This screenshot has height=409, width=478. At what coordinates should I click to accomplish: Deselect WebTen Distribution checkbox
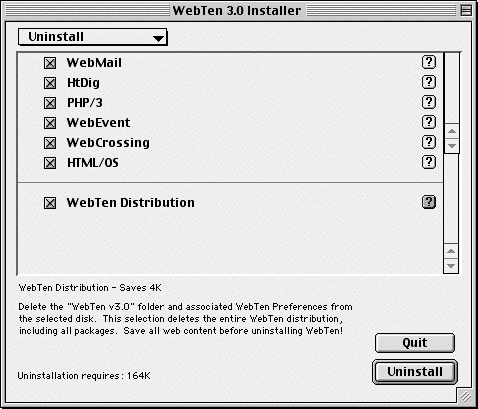click(50, 203)
